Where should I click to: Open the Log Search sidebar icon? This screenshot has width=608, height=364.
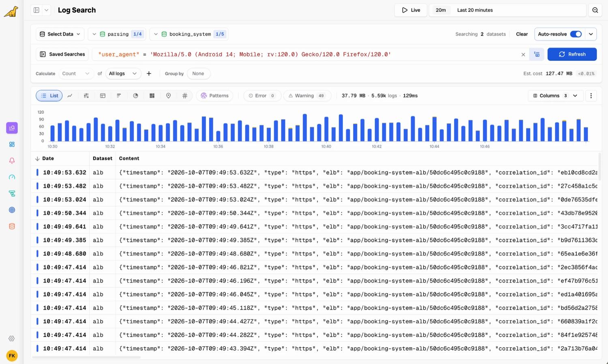pyautogui.click(x=12, y=128)
